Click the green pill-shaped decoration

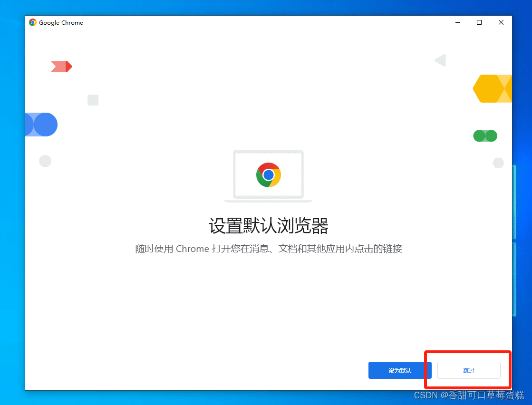coord(485,136)
